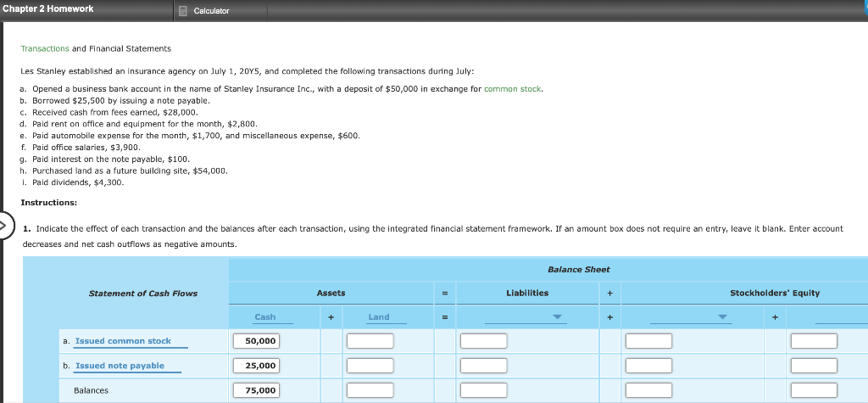Edit the Balances Cash field showing 75,000
Image resolution: width=868 pixels, height=403 pixels.
click(x=256, y=390)
